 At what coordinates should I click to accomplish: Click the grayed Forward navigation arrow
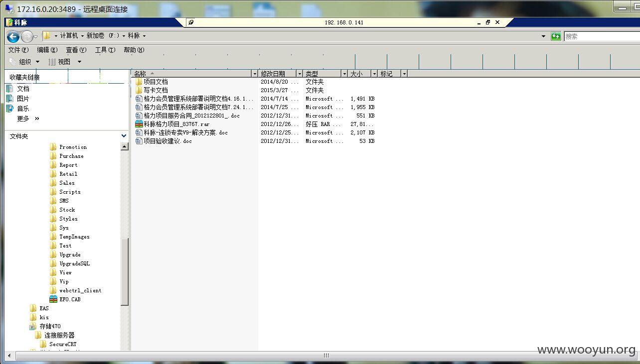pos(27,36)
